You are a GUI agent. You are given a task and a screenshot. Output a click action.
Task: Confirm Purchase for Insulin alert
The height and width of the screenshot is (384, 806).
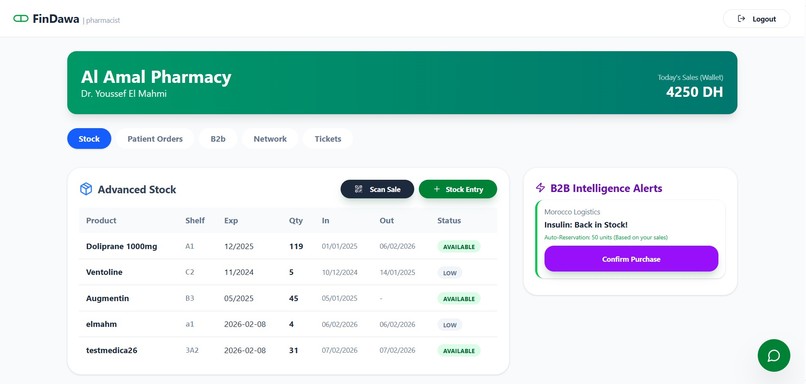coord(631,259)
